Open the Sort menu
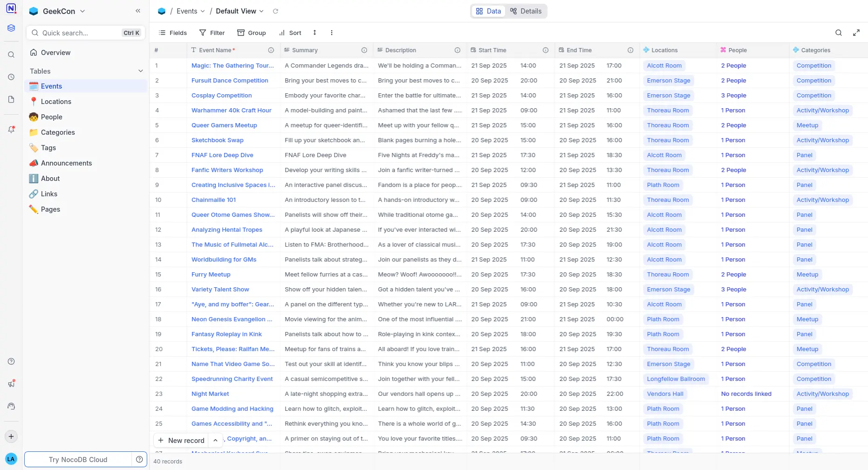The image size is (868, 470). point(290,33)
